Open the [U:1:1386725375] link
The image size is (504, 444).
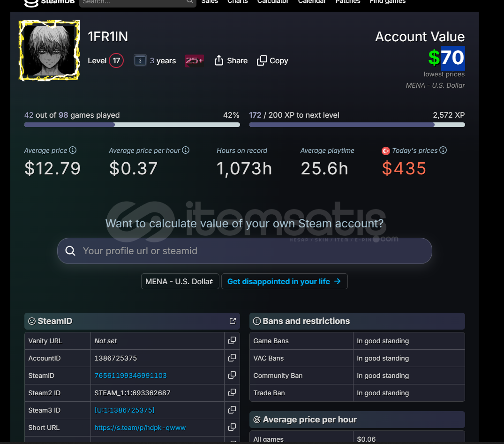[x=124, y=410]
